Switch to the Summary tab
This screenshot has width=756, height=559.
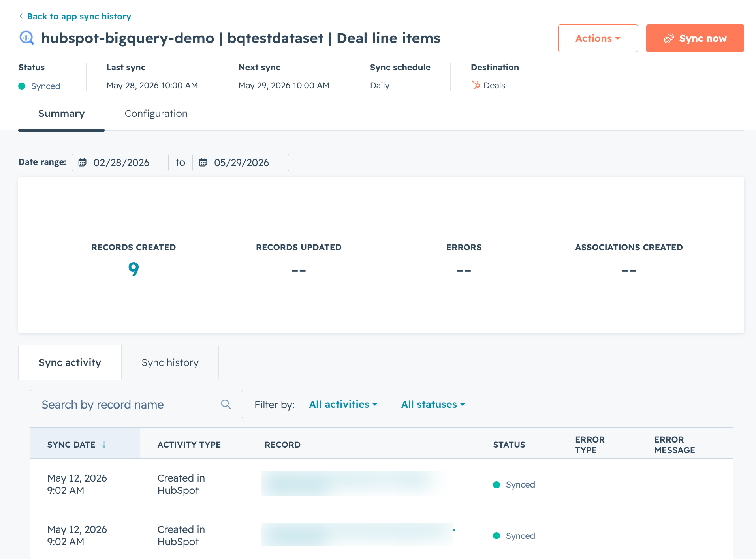point(62,114)
